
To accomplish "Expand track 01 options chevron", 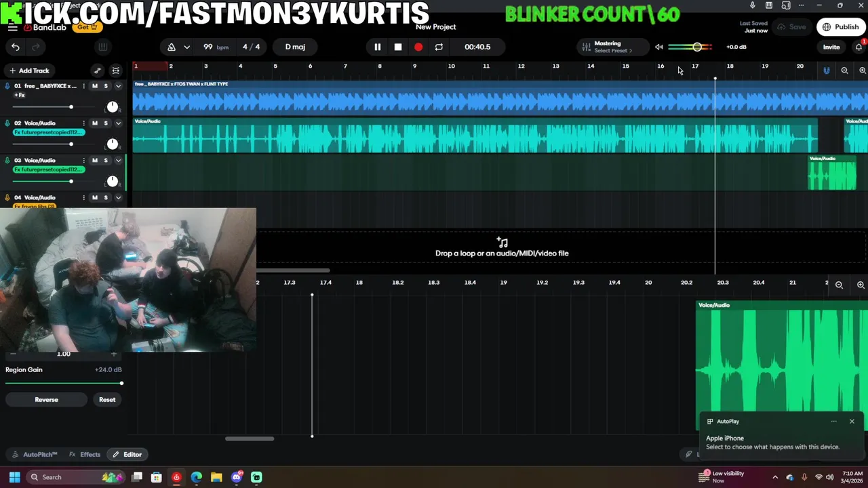I will [x=118, y=86].
